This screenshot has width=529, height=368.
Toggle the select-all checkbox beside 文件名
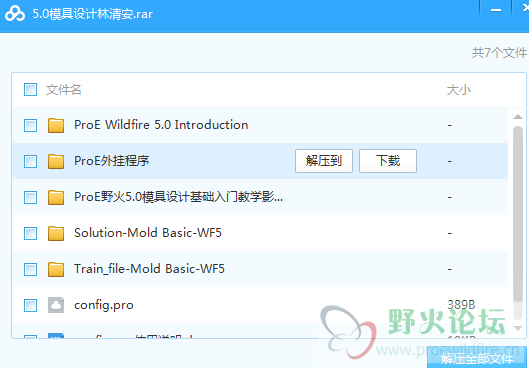click(30, 90)
